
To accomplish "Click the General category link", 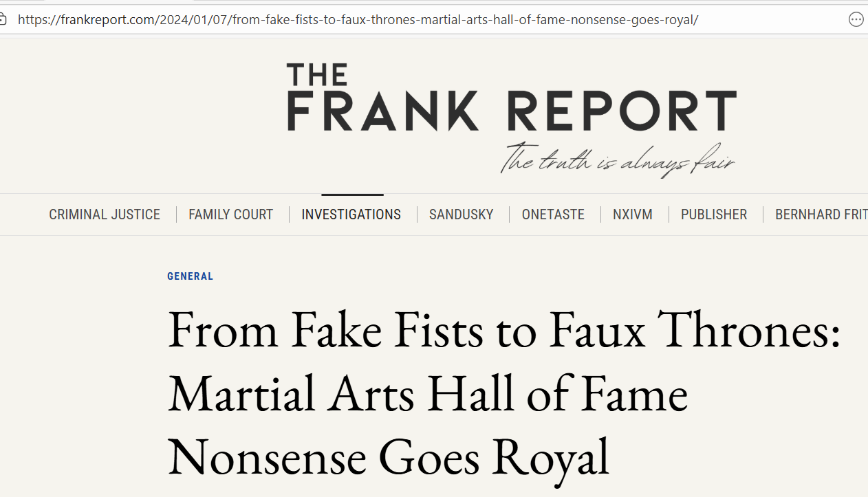I will [190, 276].
